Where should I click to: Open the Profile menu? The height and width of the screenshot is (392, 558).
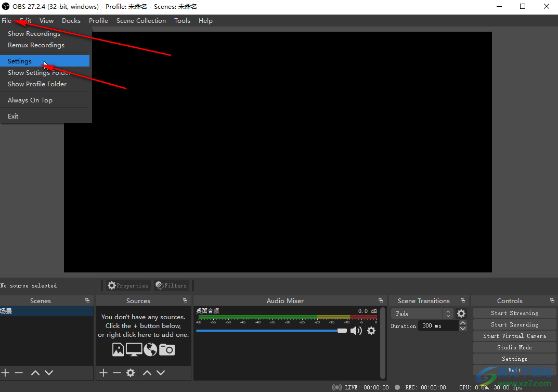click(99, 21)
